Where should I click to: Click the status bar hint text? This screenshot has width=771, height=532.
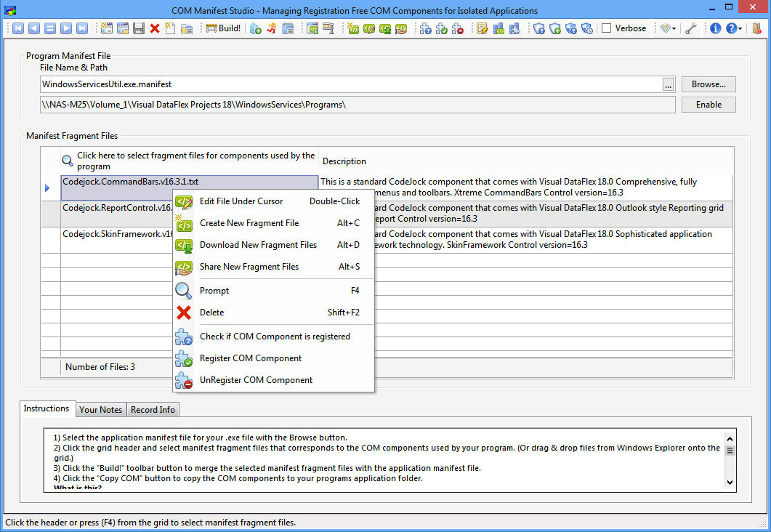[x=150, y=523]
